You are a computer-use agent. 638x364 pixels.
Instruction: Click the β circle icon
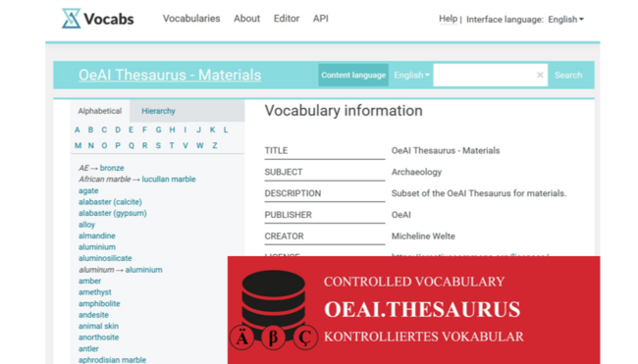coord(274,338)
